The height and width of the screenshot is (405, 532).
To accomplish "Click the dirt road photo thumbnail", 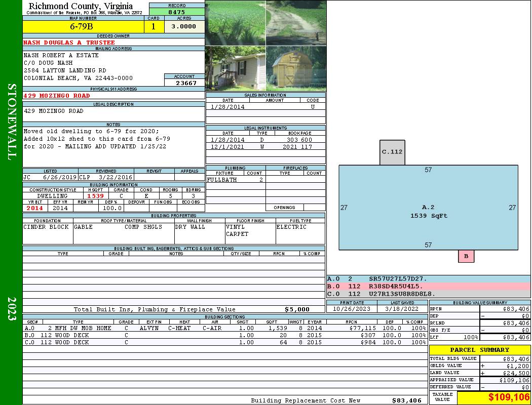I will click(296, 23).
